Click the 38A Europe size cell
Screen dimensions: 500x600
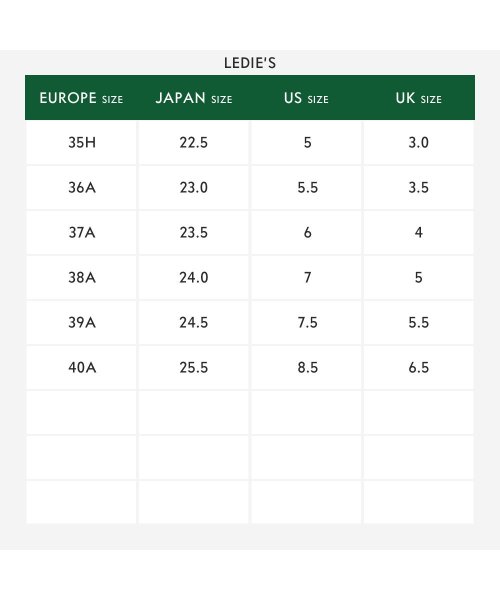coord(81,277)
